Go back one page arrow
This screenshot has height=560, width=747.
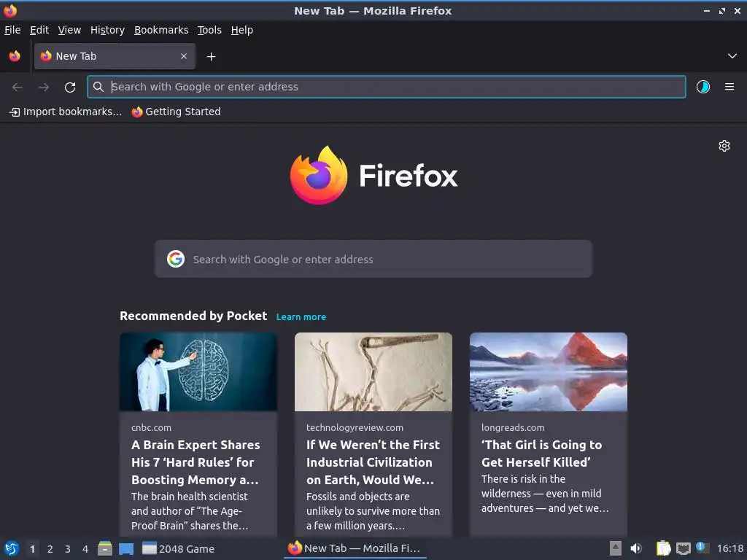(18, 87)
